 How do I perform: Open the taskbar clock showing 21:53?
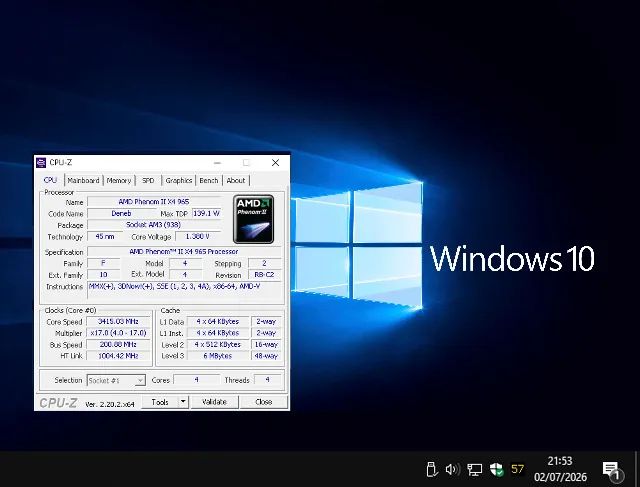point(560,469)
